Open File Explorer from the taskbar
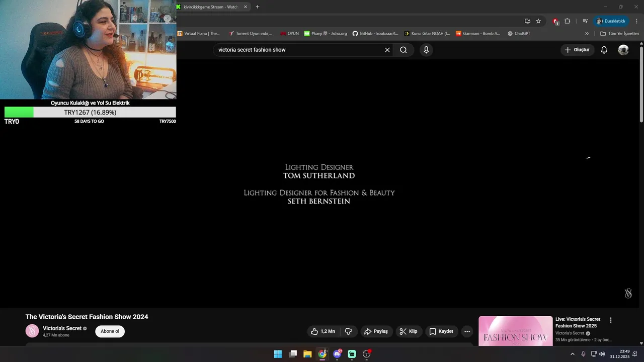 coord(307,354)
